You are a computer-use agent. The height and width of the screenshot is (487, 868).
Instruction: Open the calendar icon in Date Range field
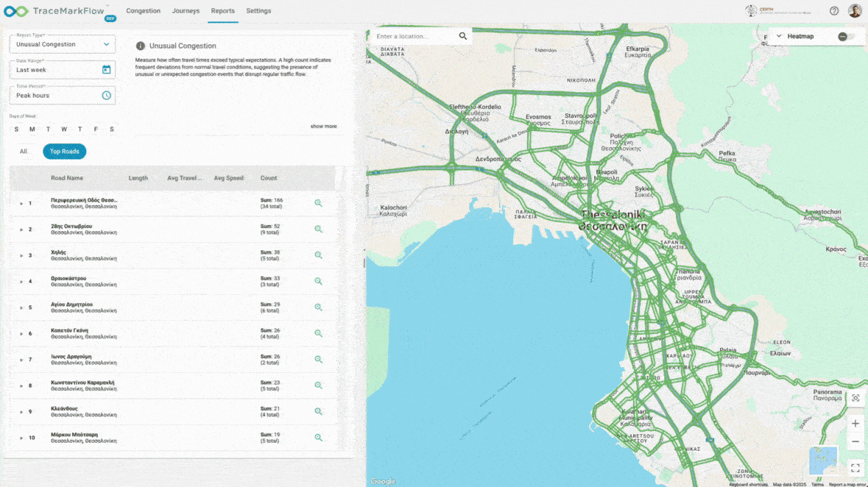[x=105, y=69]
